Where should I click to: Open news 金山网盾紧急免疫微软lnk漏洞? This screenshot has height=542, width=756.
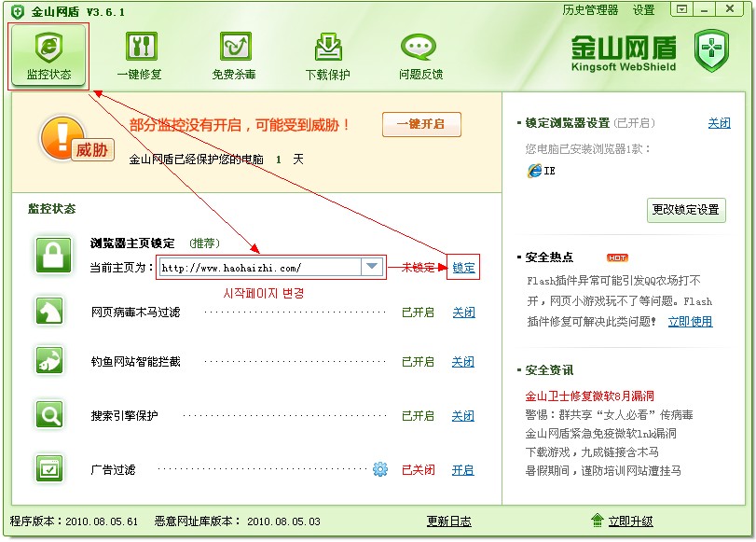(x=600, y=434)
